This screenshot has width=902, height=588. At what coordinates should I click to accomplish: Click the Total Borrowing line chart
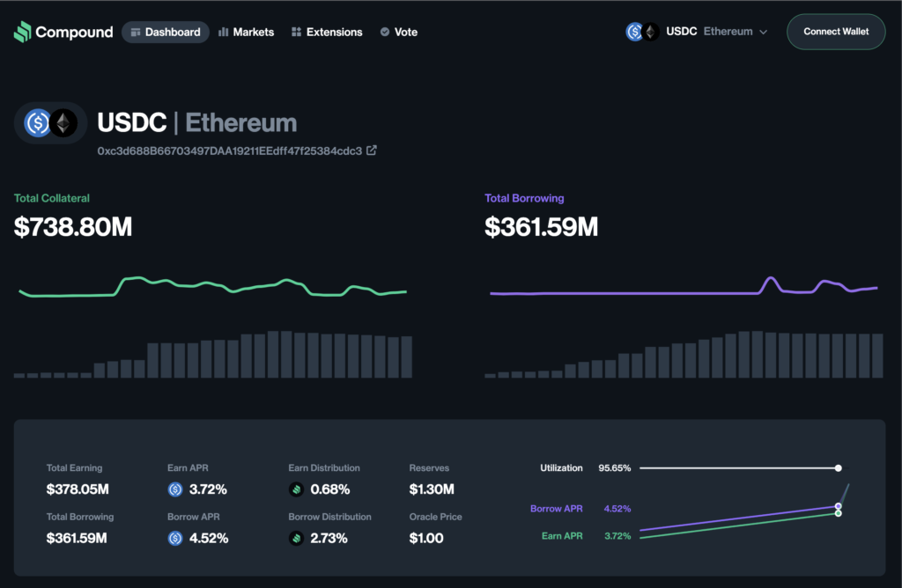click(x=684, y=286)
